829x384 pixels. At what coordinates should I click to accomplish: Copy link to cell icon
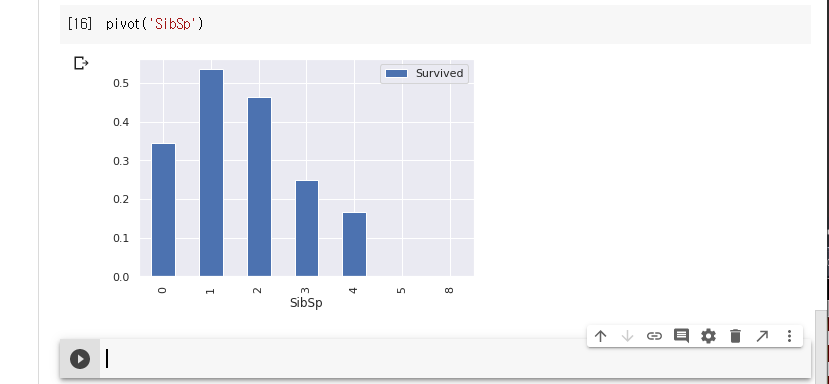[x=654, y=336]
